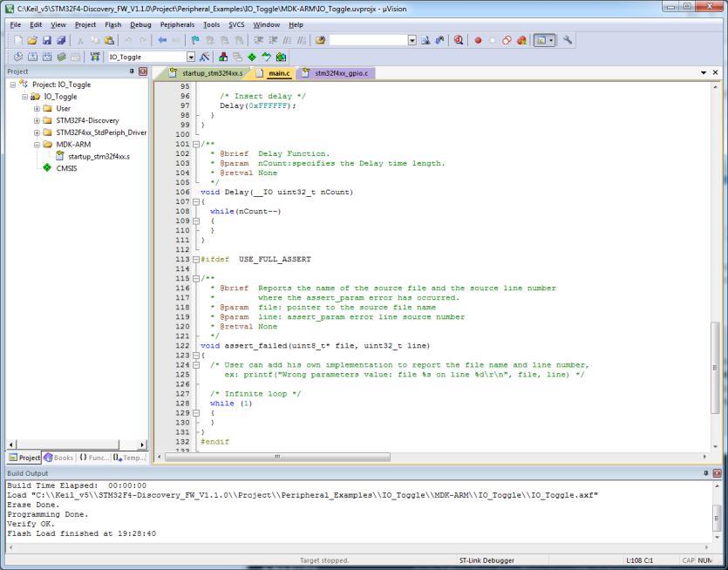
Task: Select startup_stm32f4xx.s in the project tree
Action: pos(99,156)
